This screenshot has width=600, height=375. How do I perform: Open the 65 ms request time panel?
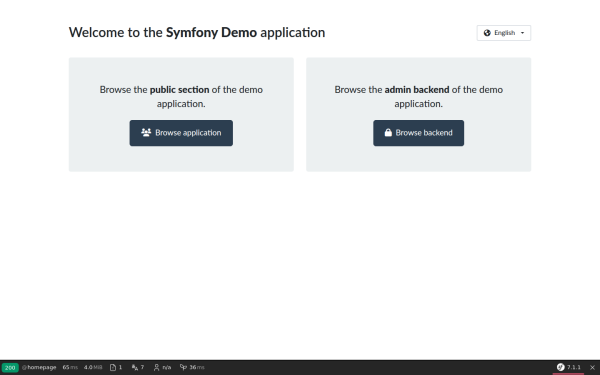pos(70,367)
